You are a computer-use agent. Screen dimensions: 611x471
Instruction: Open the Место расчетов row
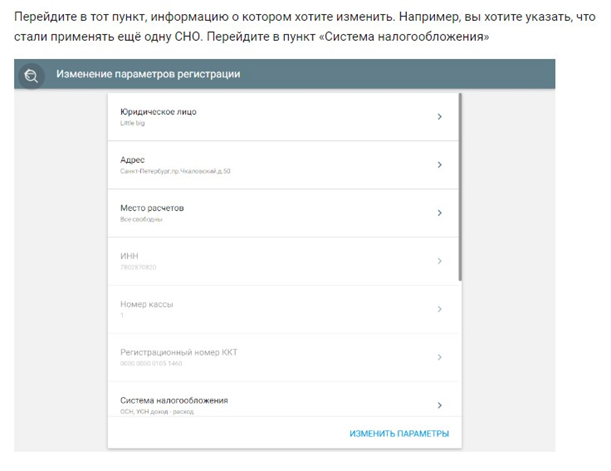point(284,213)
